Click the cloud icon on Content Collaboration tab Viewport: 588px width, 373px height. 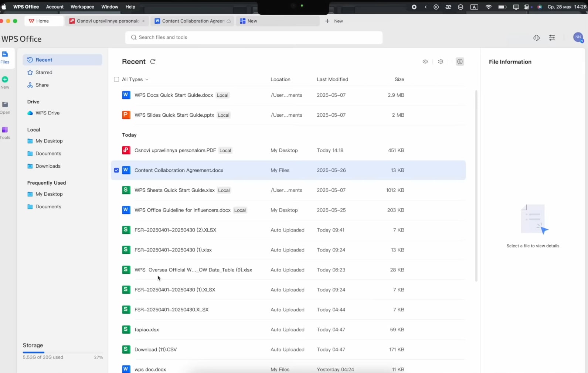pos(229,21)
